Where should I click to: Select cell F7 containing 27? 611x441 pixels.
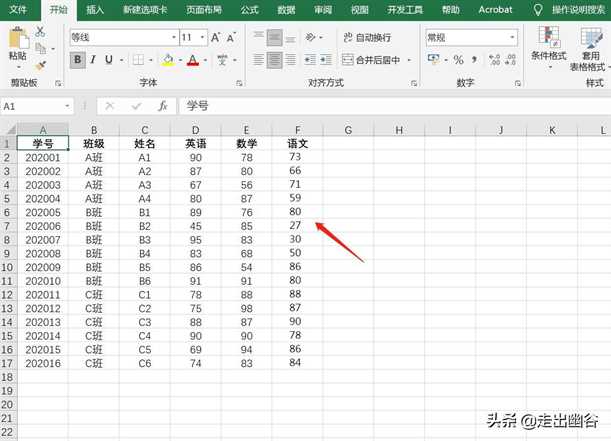coord(294,226)
